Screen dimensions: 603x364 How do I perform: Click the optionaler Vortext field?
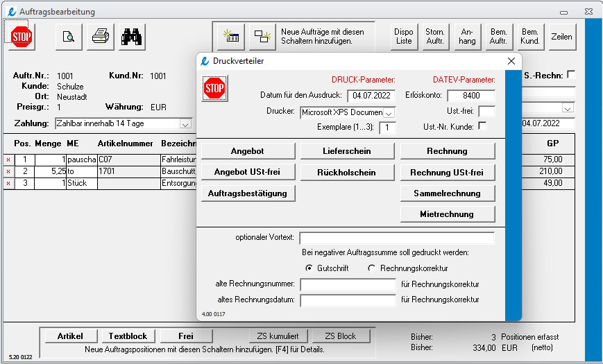click(397, 238)
